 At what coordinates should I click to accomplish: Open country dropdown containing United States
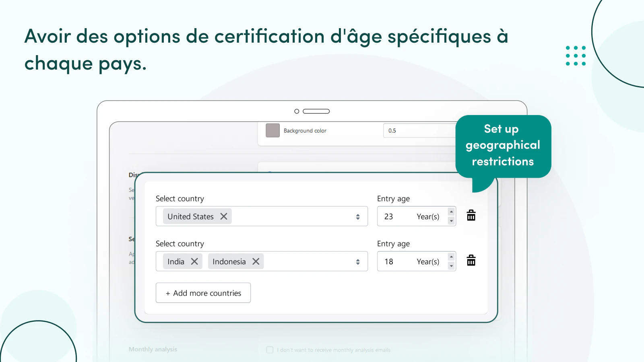coord(262,216)
